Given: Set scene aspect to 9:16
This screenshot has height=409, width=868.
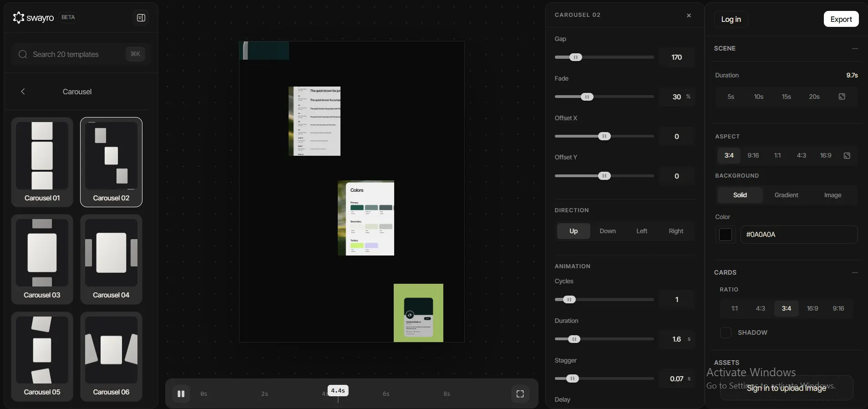Looking at the screenshot, I should [753, 156].
